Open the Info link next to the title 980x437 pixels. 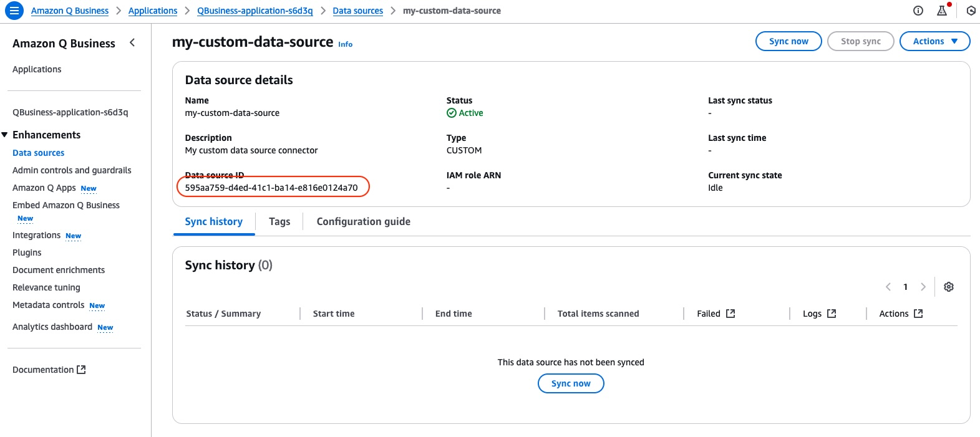(x=346, y=44)
